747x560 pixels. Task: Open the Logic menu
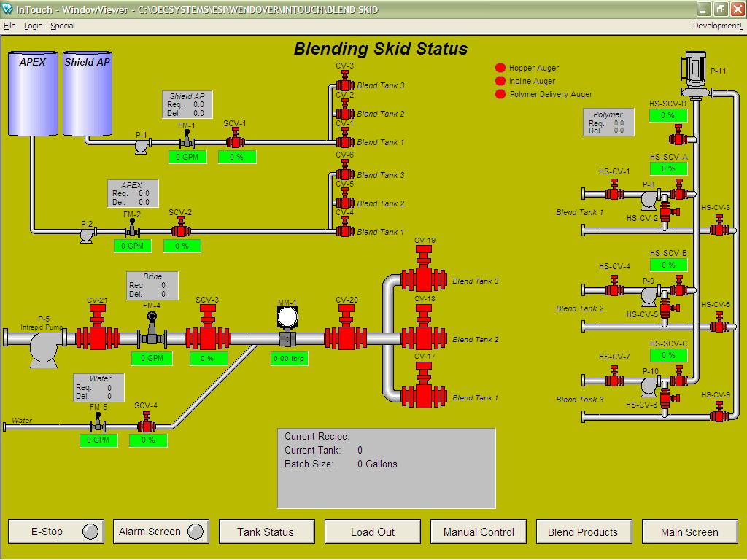coord(33,26)
